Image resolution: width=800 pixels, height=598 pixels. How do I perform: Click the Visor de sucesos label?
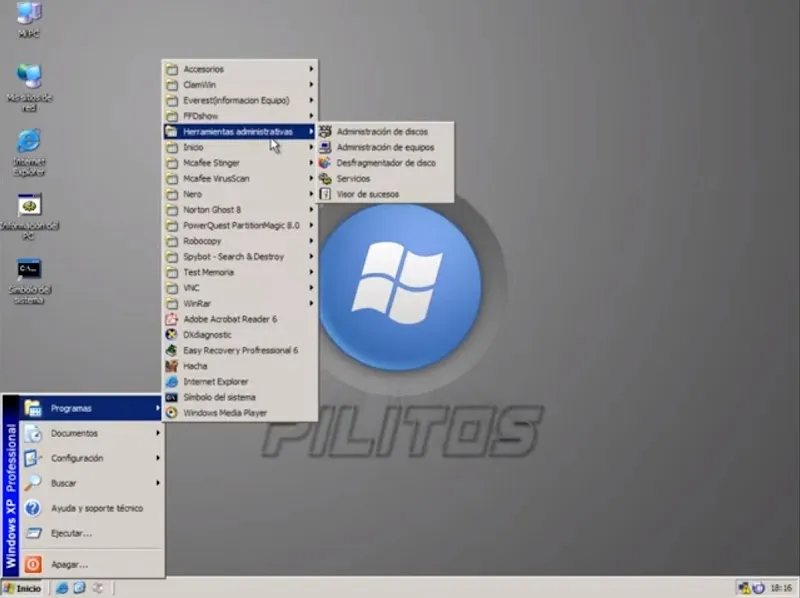[367, 194]
